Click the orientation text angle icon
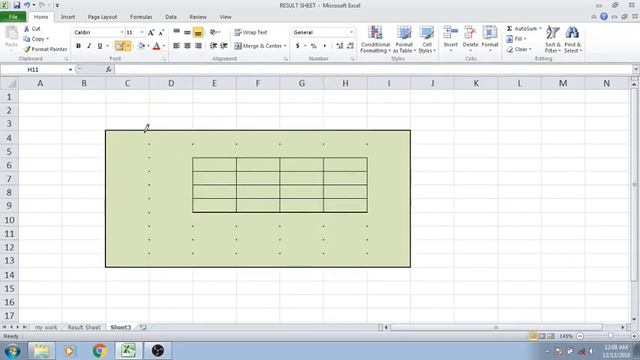This screenshot has height=360, width=640. (213, 32)
